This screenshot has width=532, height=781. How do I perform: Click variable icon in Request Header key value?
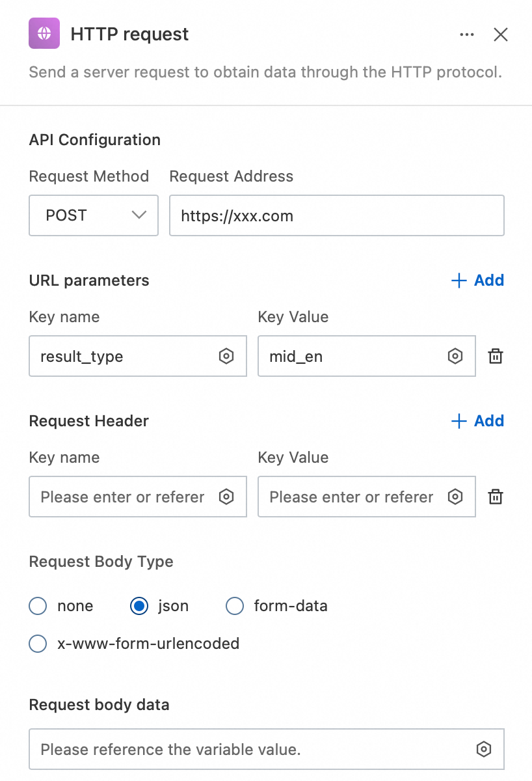point(455,497)
